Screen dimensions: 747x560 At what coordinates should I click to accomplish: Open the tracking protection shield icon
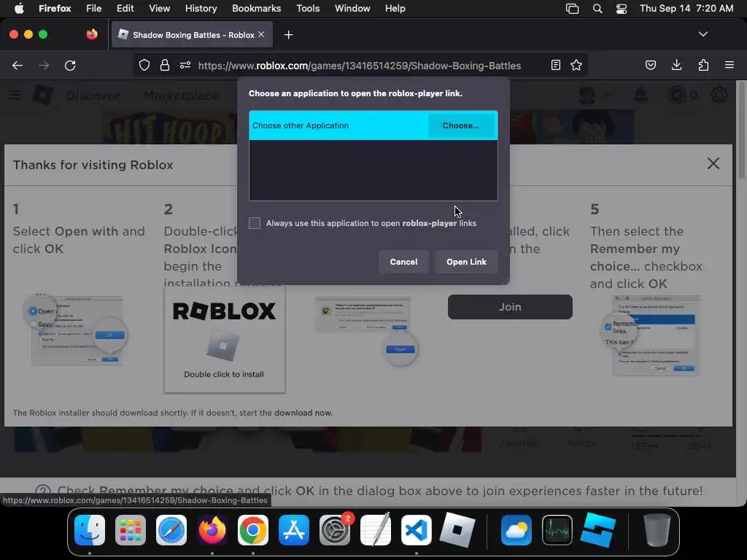click(x=144, y=65)
